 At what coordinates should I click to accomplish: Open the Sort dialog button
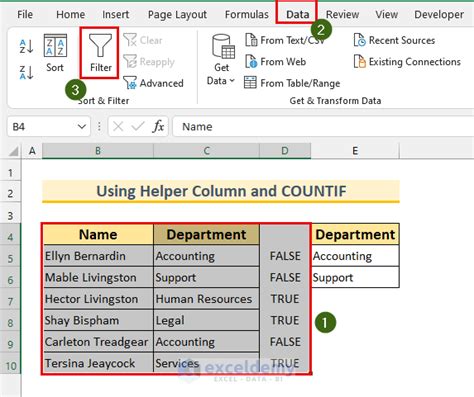click(x=55, y=53)
